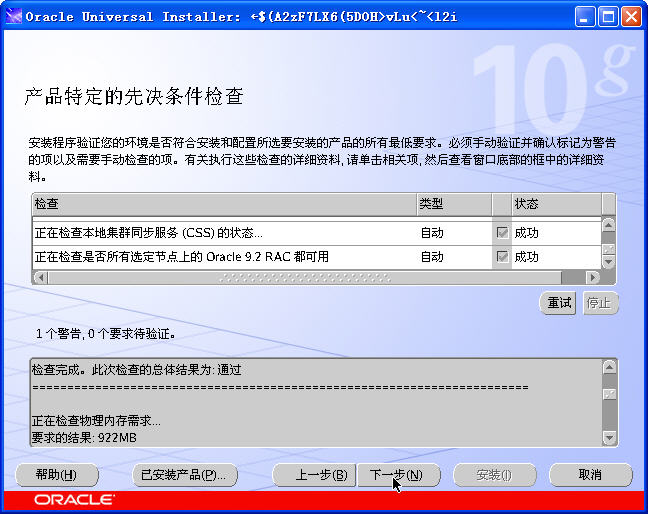
Task: Click the 安装(I) install button
Action: 495,475
